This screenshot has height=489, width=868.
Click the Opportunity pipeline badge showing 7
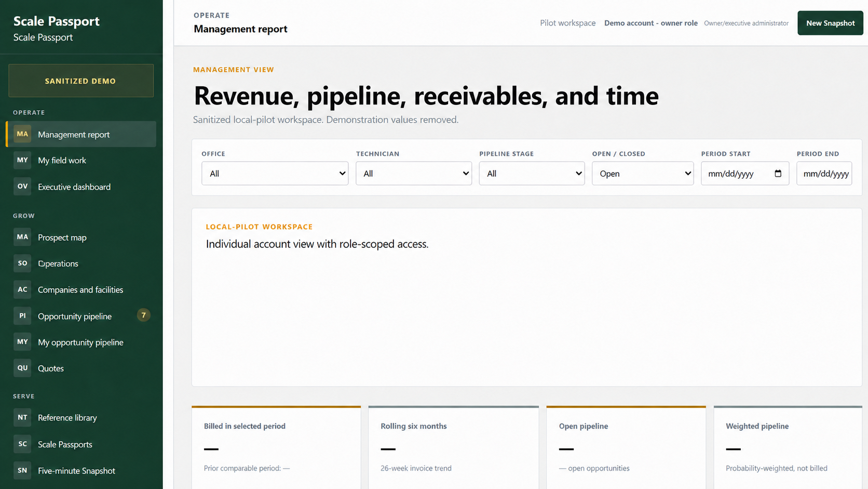tap(144, 315)
